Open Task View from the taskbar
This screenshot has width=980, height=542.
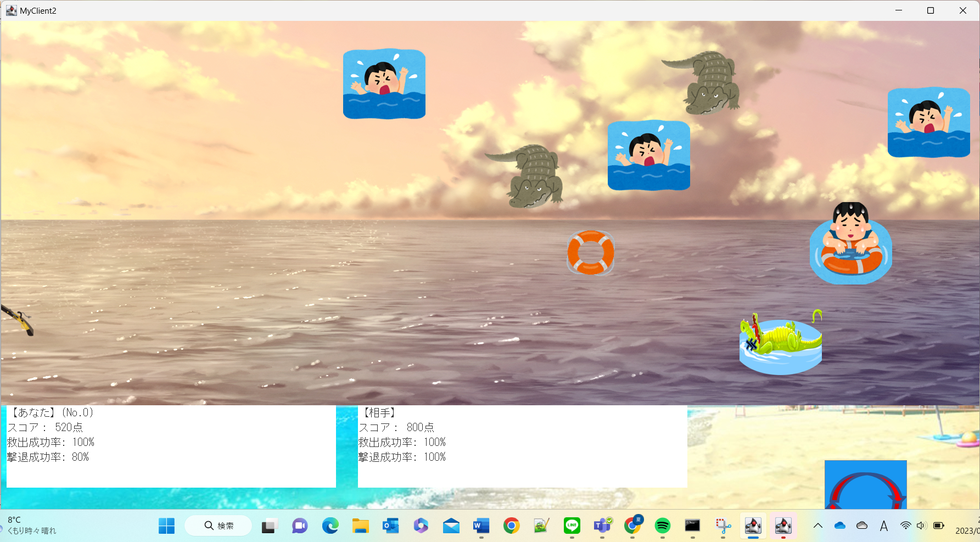pos(270,526)
